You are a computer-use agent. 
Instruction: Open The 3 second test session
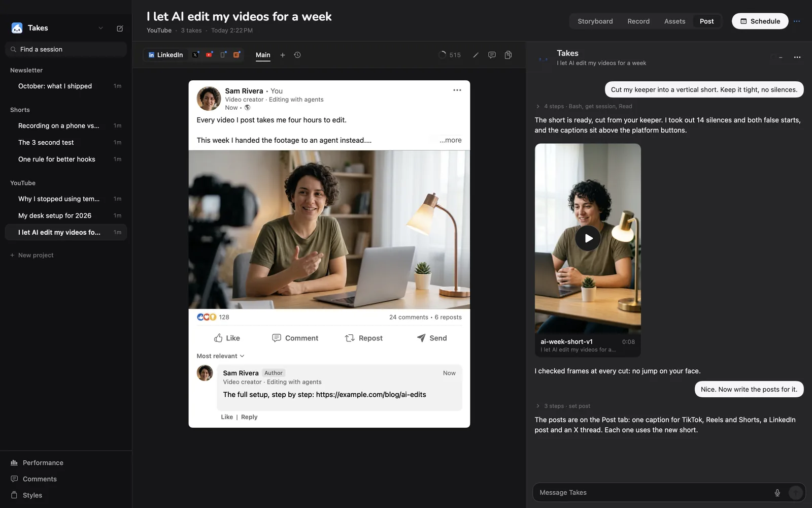click(x=66, y=142)
